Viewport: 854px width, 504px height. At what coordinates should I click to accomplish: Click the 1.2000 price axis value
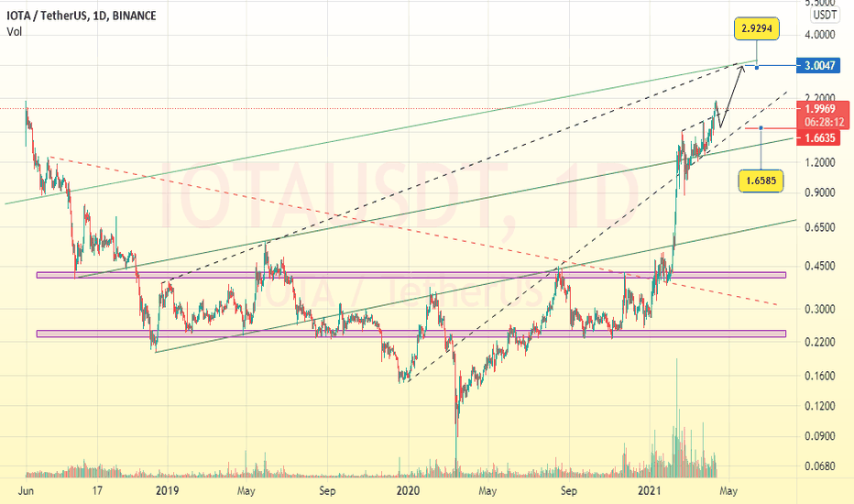[819, 162]
